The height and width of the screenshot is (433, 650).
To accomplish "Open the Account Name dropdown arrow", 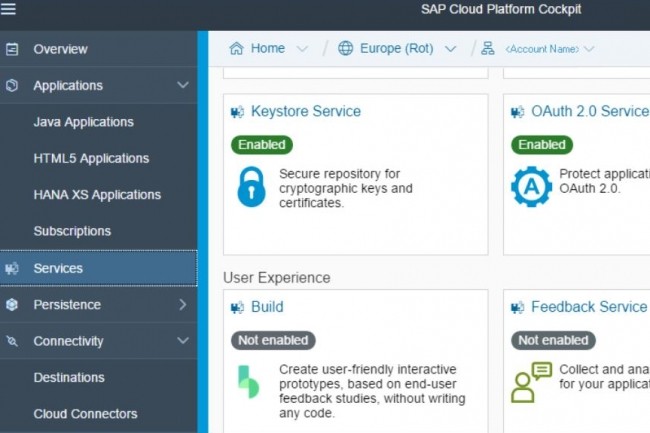I will click(589, 49).
